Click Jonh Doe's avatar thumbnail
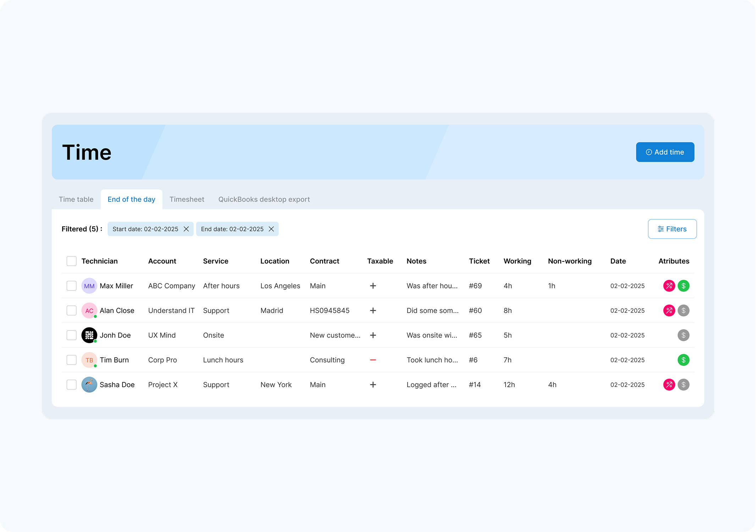The height and width of the screenshot is (532, 756). point(89,335)
